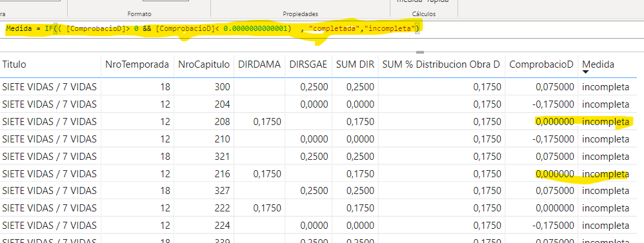Select NroCapitulo cell 321
Screen dimensions: 644x243
point(222,157)
